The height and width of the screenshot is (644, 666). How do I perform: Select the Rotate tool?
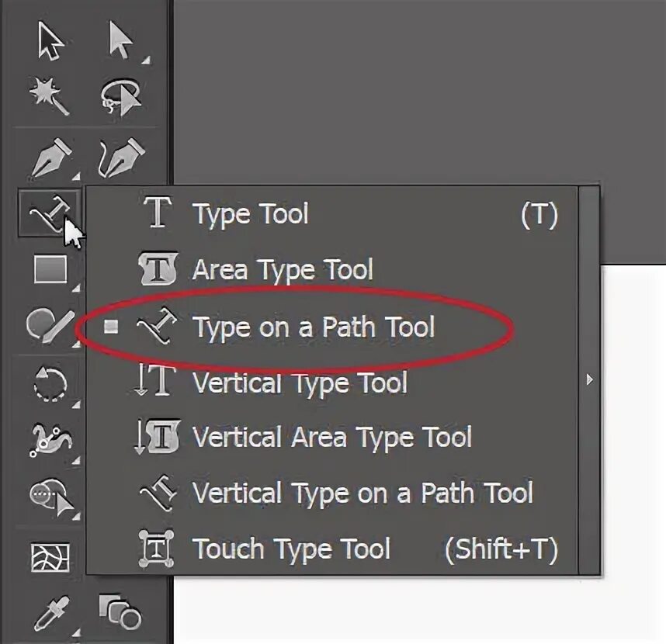50,384
